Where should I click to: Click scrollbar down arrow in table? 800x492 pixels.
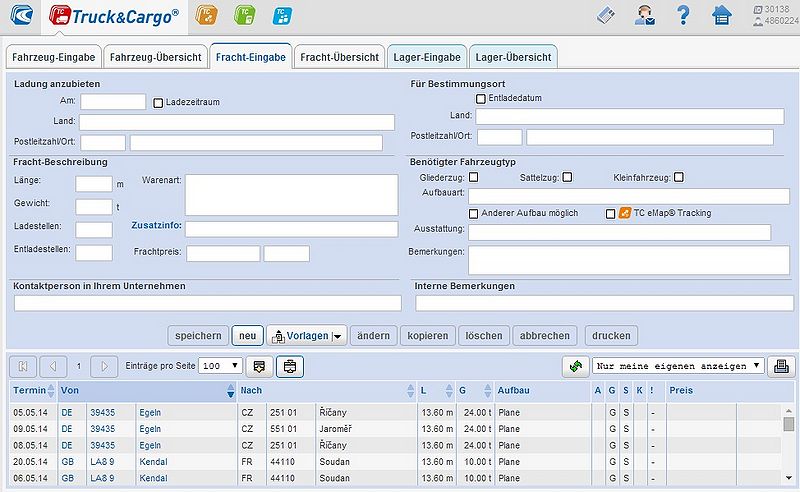789,478
